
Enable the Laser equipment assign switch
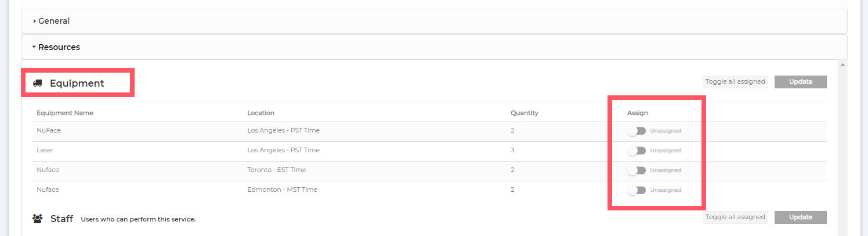(636, 151)
